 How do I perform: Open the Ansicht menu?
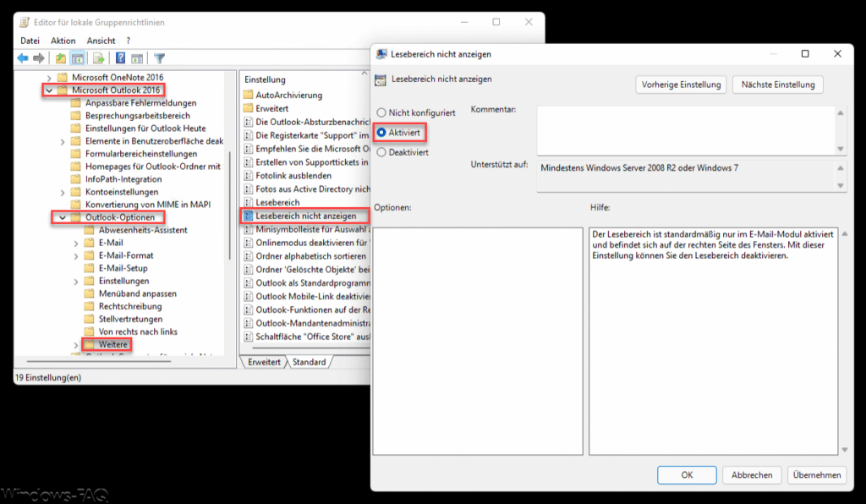pyautogui.click(x=101, y=41)
